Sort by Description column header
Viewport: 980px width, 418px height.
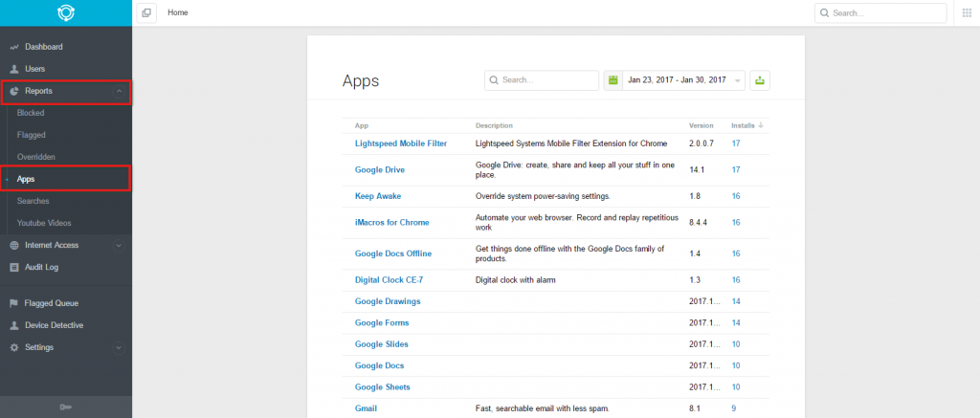click(494, 125)
